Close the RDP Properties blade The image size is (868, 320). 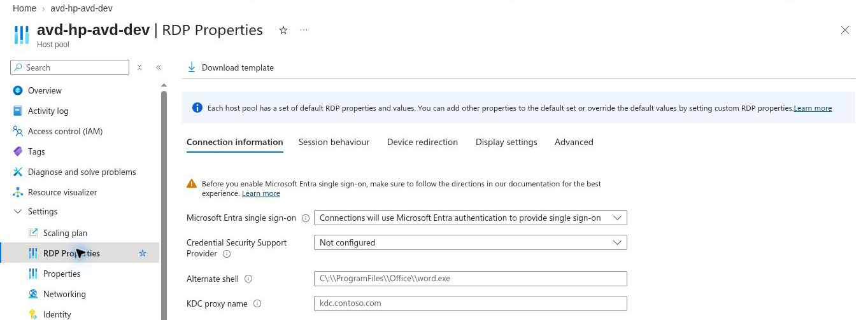point(845,30)
